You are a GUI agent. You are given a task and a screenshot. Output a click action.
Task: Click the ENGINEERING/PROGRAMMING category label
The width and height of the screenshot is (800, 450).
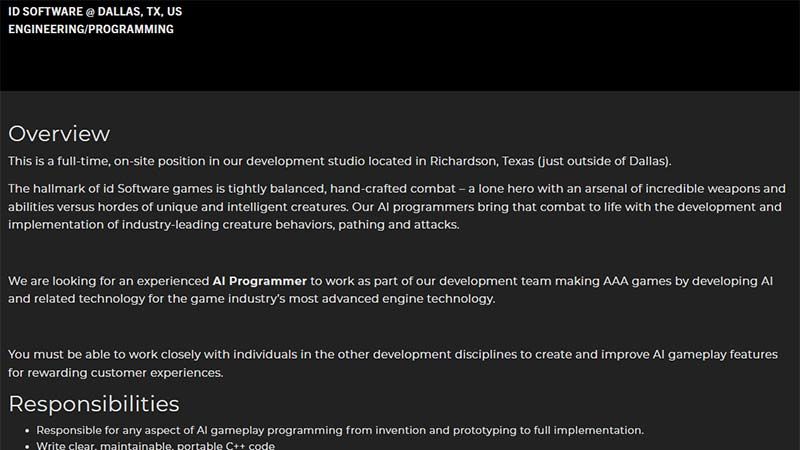pyautogui.click(x=91, y=29)
